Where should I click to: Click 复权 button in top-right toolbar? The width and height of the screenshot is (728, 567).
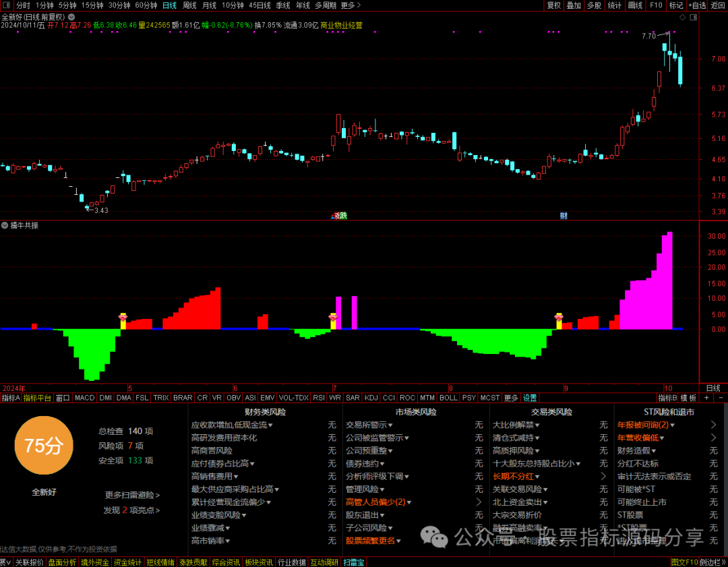point(554,5)
